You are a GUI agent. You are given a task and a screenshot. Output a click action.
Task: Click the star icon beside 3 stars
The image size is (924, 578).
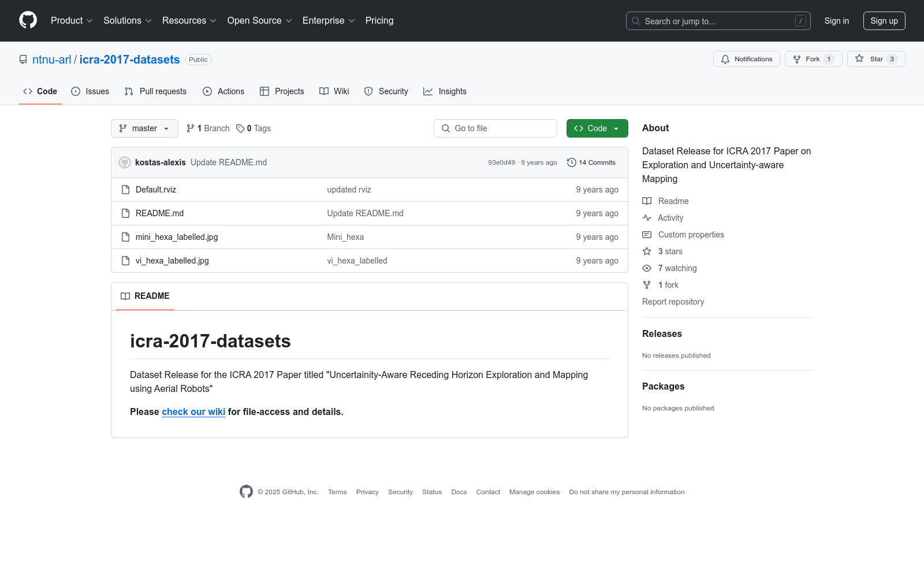point(647,251)
